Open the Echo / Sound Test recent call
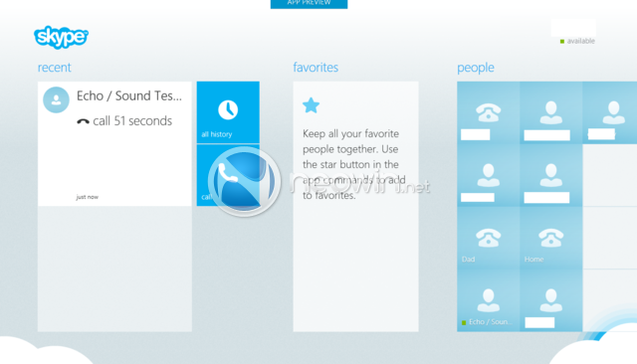 tap(114, 143)
